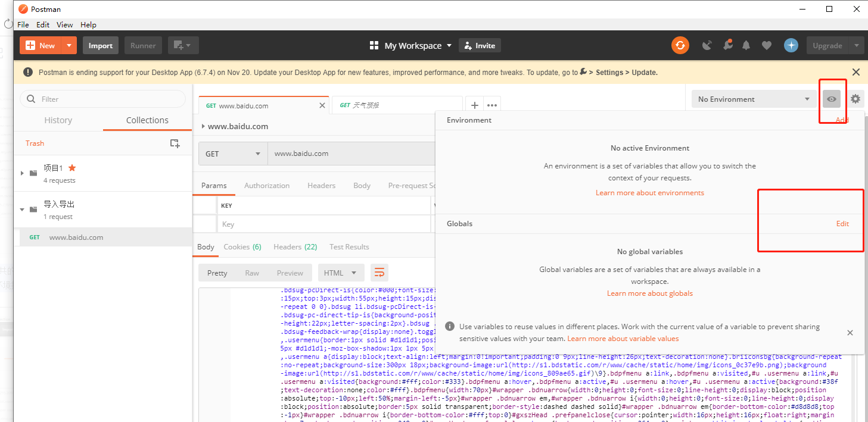Open the No Environment dropdown

point(754,99)
